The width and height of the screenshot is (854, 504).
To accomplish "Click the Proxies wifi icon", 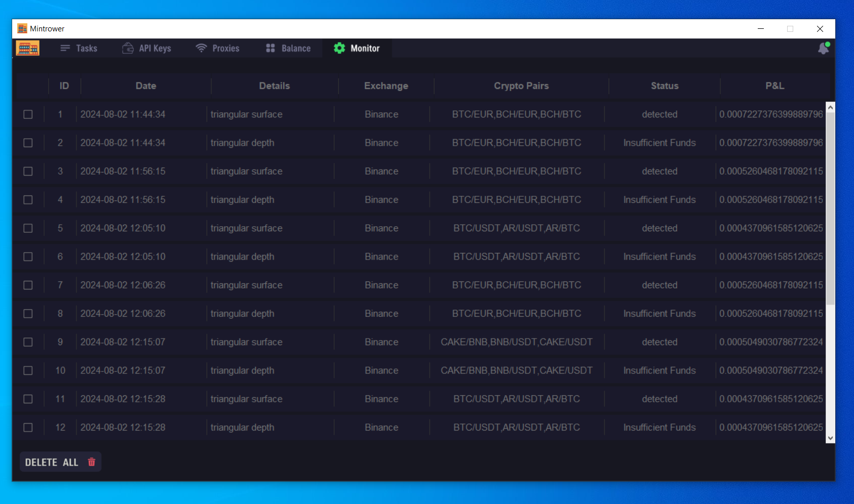I will [201, 48].
